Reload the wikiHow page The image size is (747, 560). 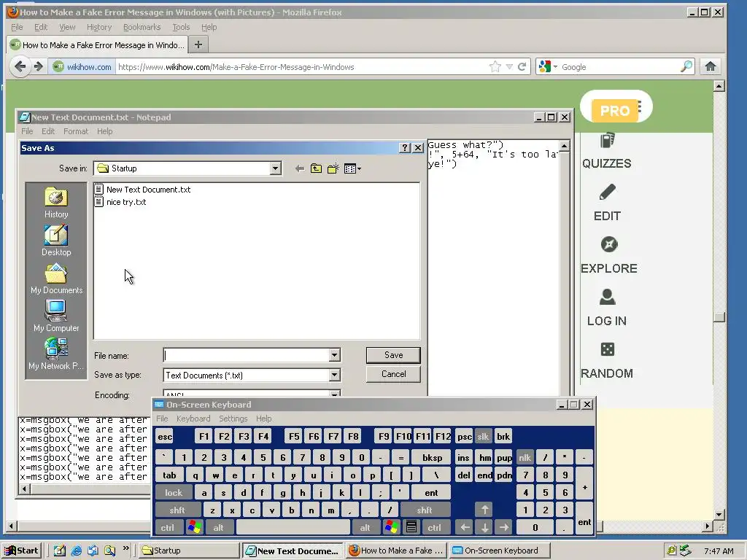coord(522,66)
